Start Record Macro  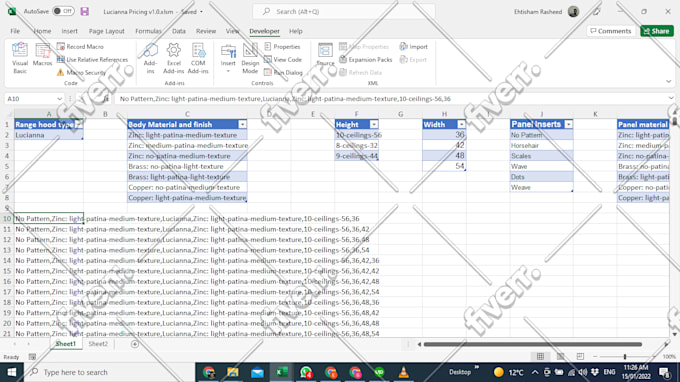tap(81, 46)
